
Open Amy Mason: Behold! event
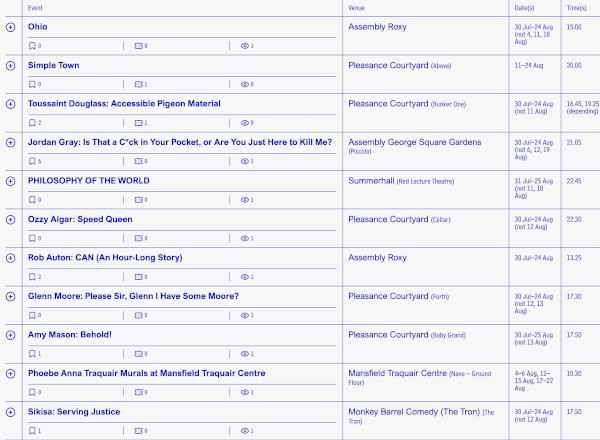(70, 335)
